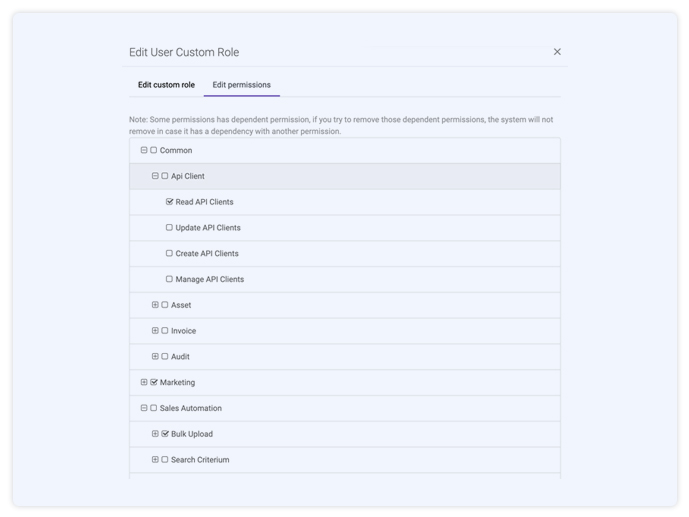Collapse the Api Client node
Image resolution: width=689 pixels, height=517 pixels.
point(155,176)
